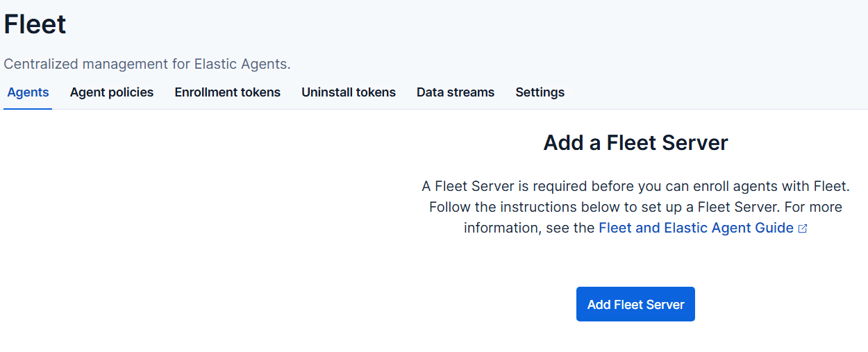Switch to the Agents tab
This screenshot has height=352, width=868.
pos(28,92)
